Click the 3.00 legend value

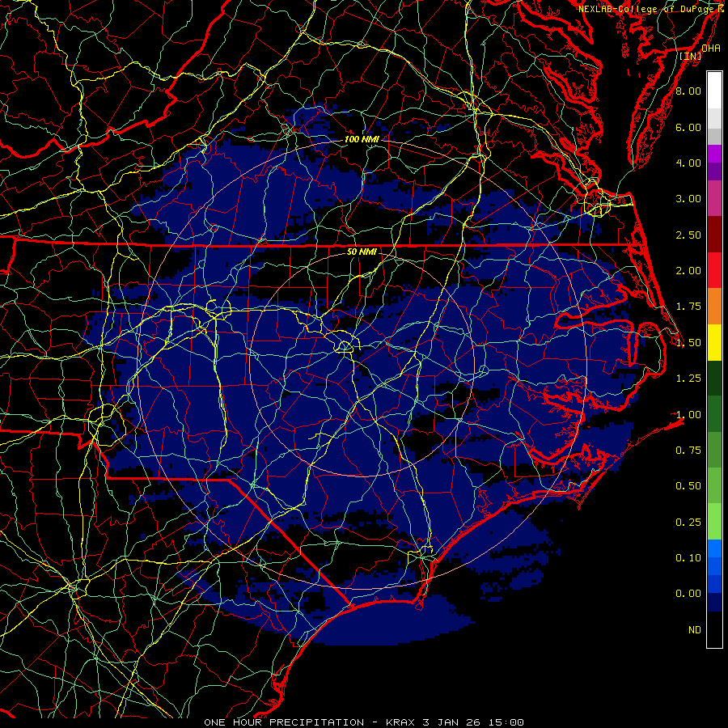point(688,199)
